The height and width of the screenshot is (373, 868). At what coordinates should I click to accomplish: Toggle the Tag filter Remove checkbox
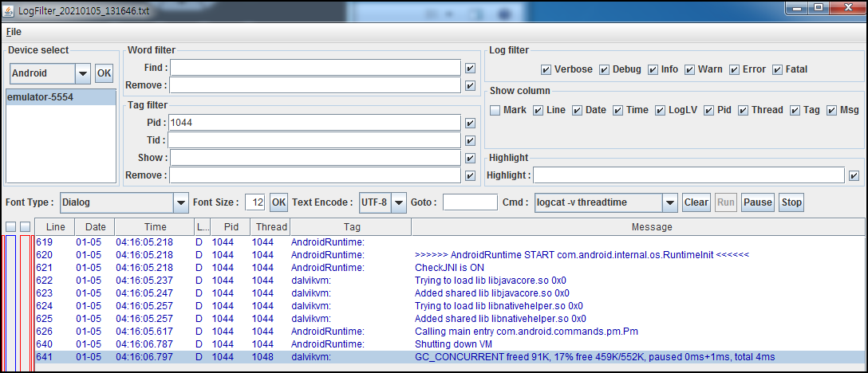pos(471,175)
